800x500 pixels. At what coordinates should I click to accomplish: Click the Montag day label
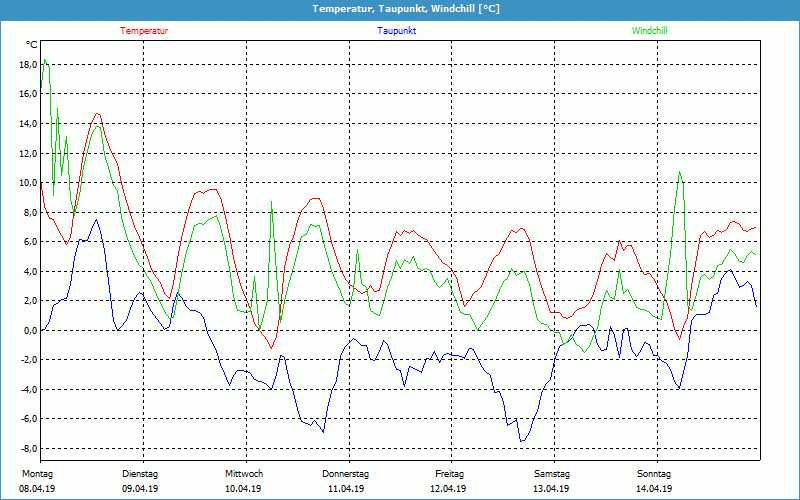(37, 474)
